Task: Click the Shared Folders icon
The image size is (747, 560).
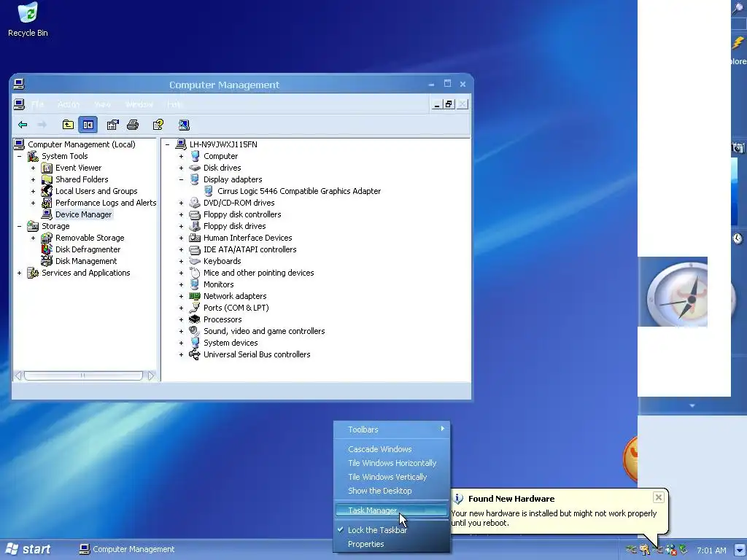Action: click(47, 179)
